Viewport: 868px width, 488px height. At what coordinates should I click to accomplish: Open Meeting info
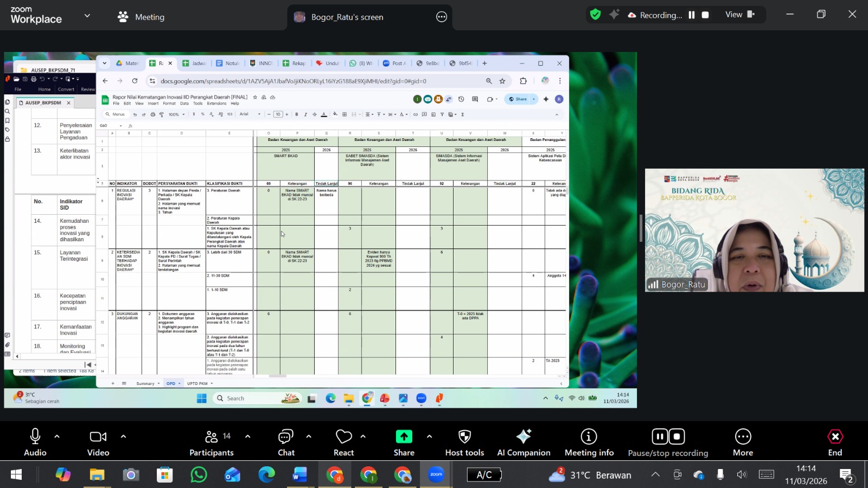(589, 442)
